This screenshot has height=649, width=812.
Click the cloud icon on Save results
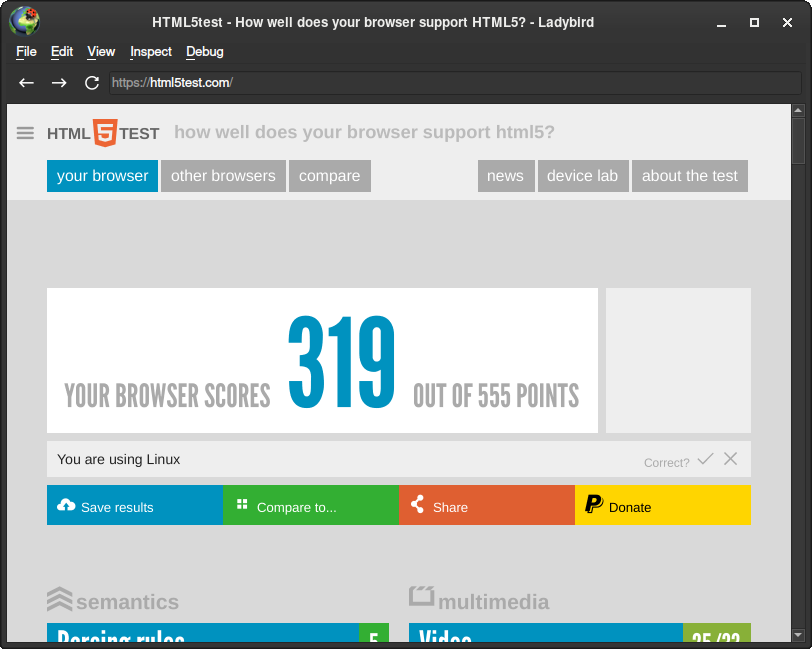point(66,504)
